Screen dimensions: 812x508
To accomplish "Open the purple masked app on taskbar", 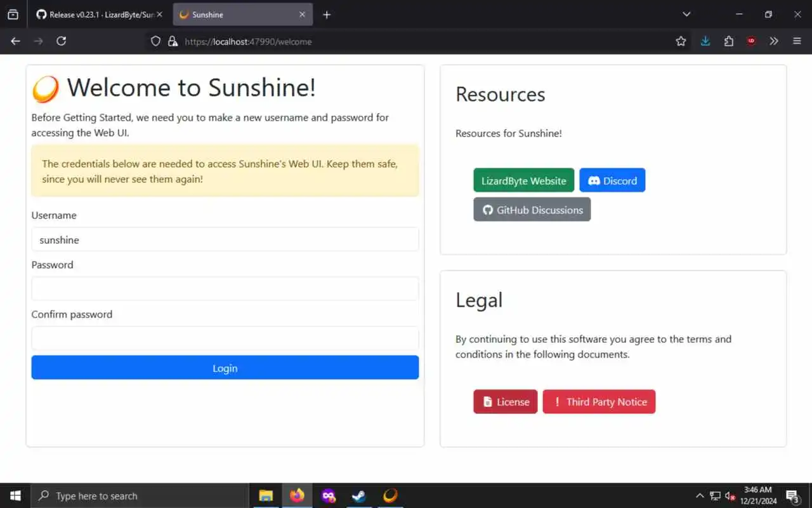I will click(x=328, y=496).
